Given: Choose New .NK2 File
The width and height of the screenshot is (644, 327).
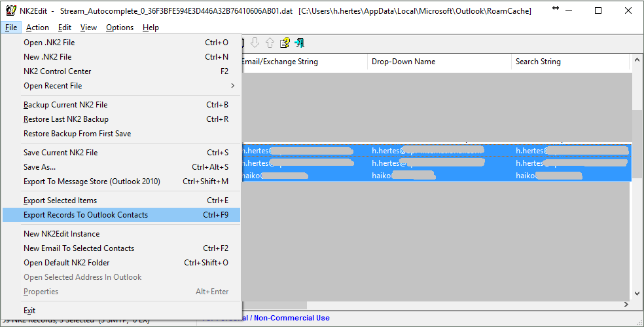Looking at the screenshot, I should pyautogui.click(x=121, y=57).
